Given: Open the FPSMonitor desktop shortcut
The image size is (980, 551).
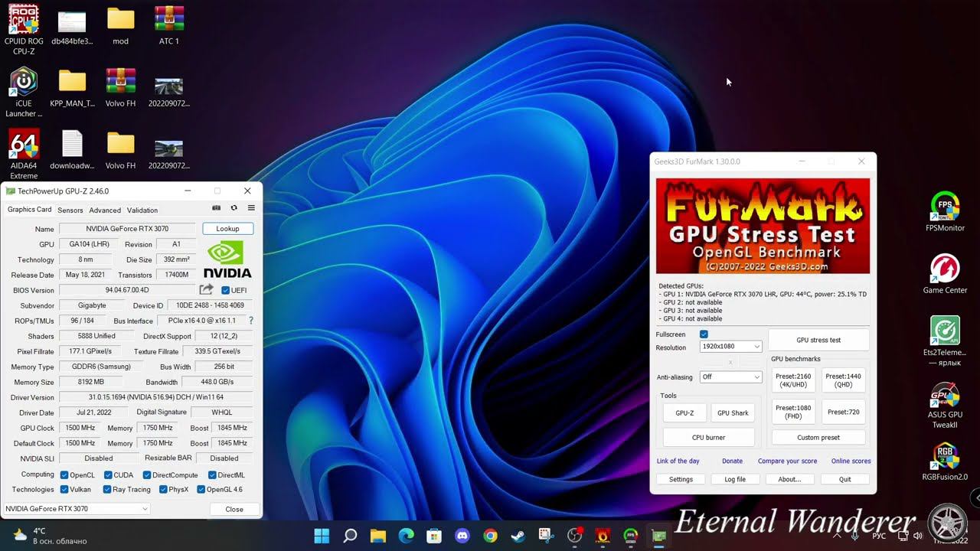Looking at the screenshot, I should [945, 212].
